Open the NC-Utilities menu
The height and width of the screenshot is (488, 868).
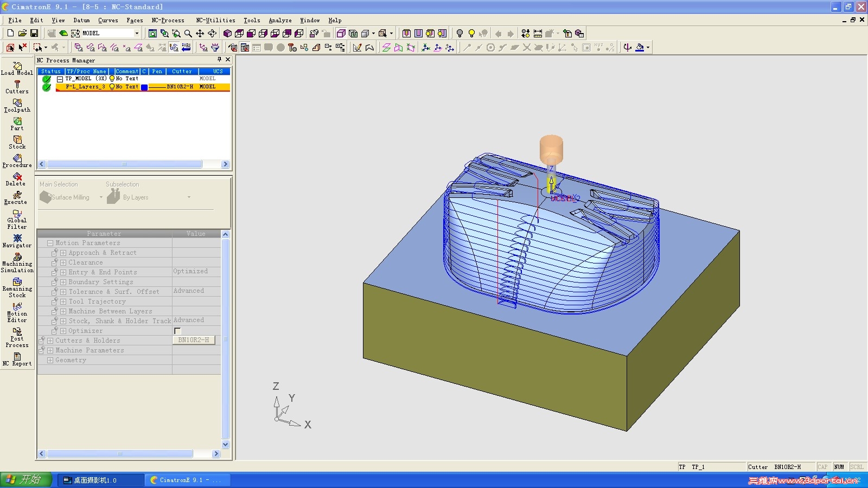[215, 20]
